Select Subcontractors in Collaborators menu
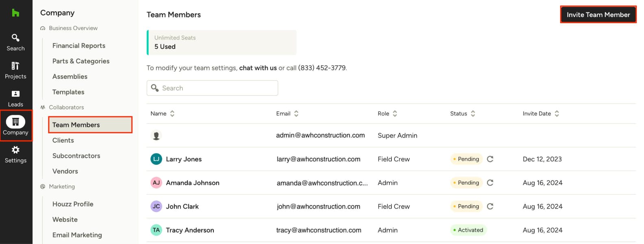The image size is (644, 244). pos(76,156)
